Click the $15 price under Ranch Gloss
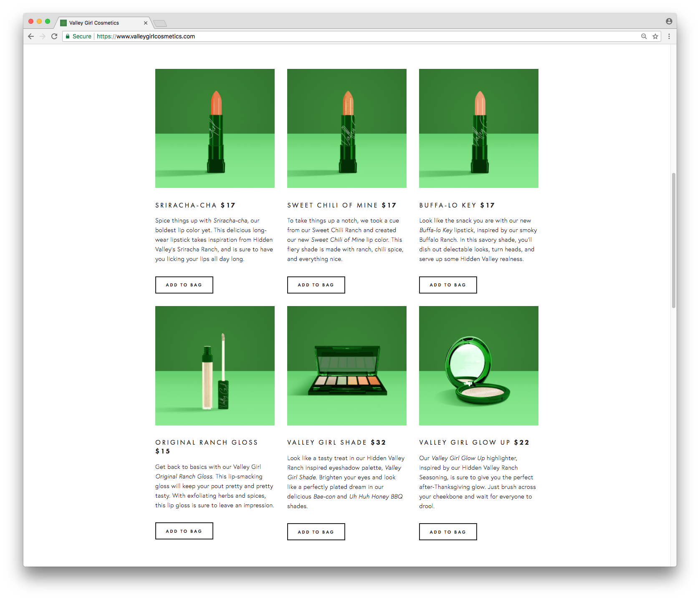700x600 pixels. 163,451
